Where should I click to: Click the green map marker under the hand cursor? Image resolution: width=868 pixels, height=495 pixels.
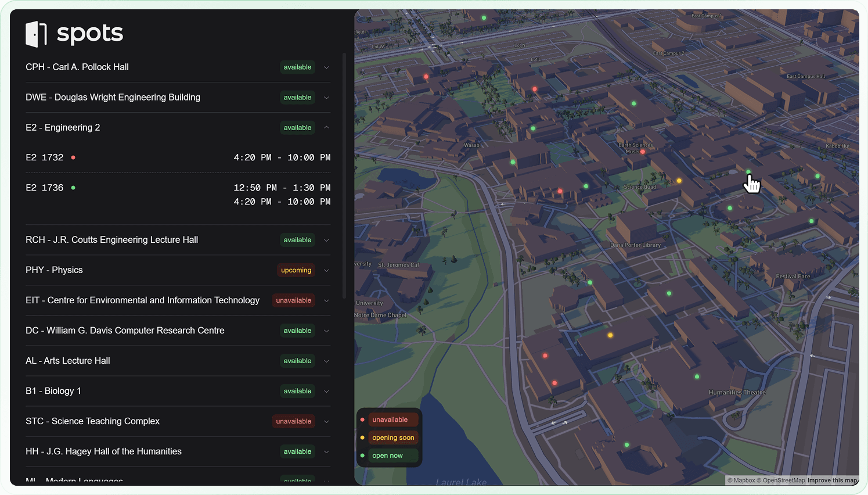[x=748, y=172]
